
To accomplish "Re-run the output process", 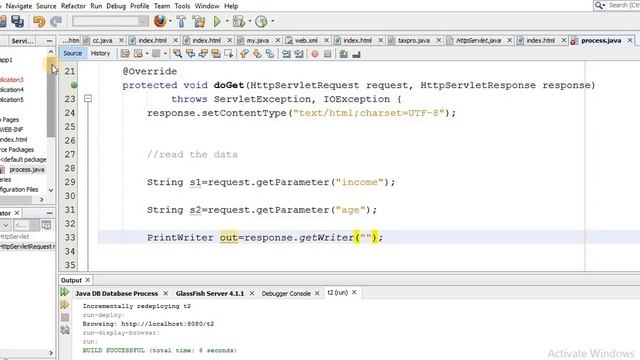I will 64,292.
